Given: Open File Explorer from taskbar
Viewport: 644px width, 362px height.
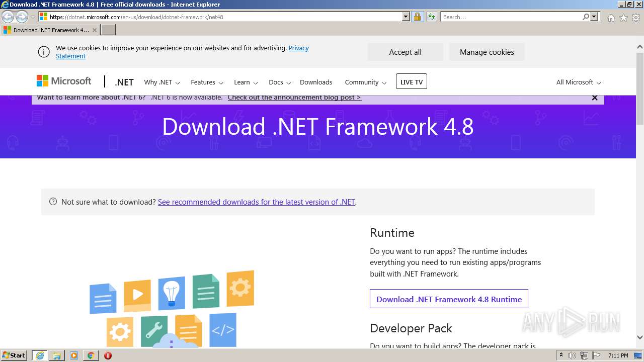Looking at the screenshot, I should coord(57,355).
